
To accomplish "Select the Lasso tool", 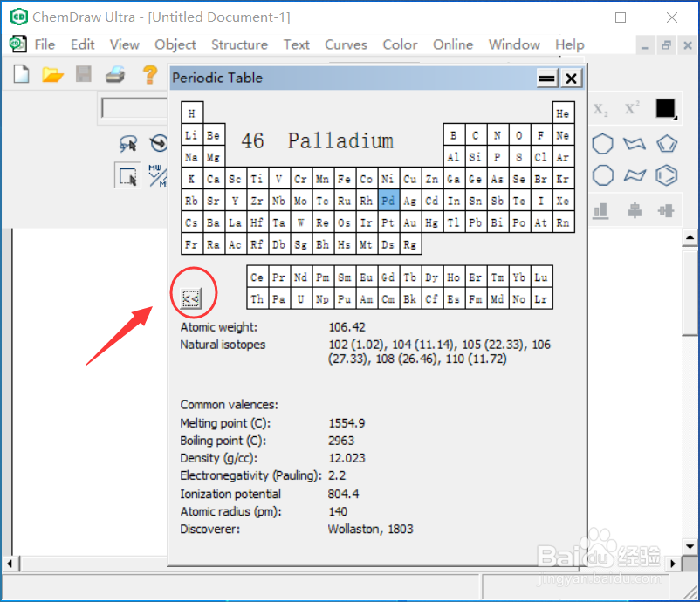I will (127, 143).
